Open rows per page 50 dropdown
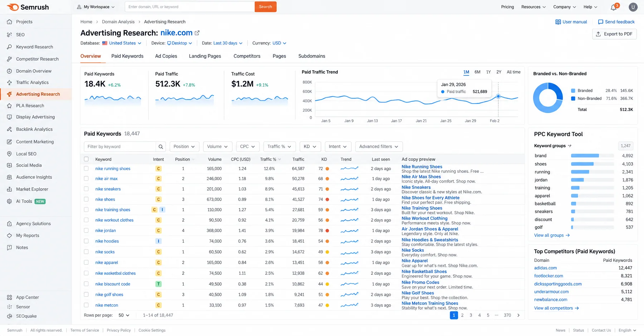Image resolution: width=644 pixels, height=336 pixels. click(124, 315)
